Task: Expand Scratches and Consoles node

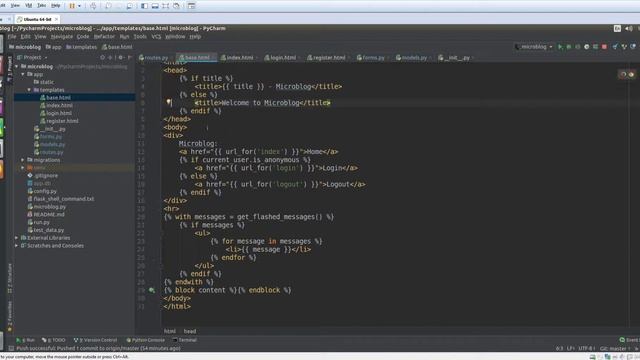Action: (x=17, y=246)
